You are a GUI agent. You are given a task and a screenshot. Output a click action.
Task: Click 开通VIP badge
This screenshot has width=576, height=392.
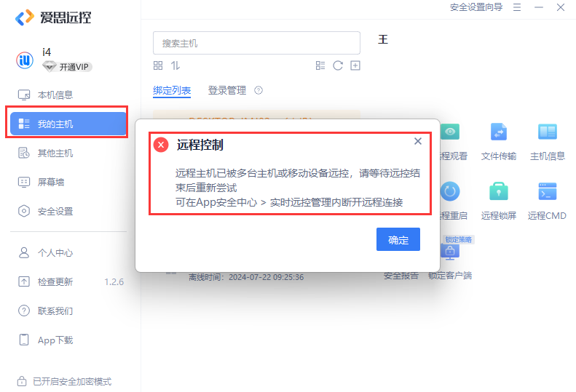(x=67, y=67)
